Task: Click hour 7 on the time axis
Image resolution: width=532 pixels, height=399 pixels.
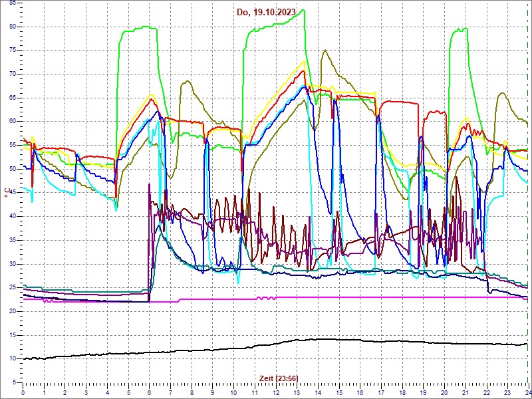Action: coord(170,392)
